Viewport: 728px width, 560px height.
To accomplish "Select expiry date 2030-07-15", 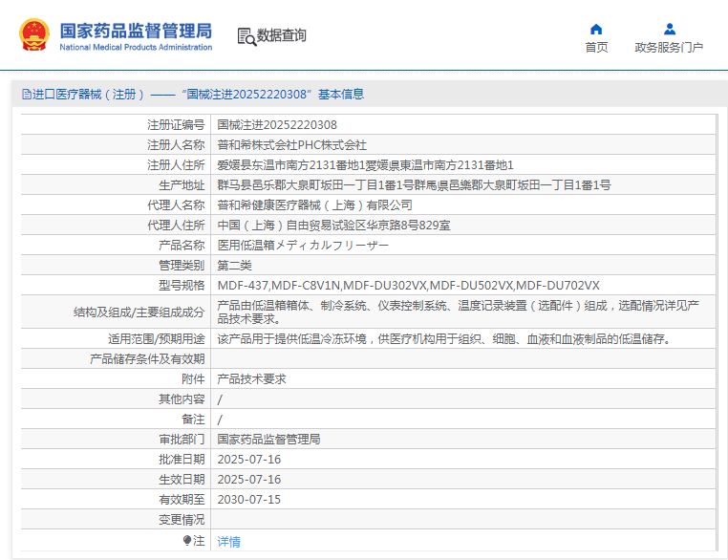I will 249,499.
